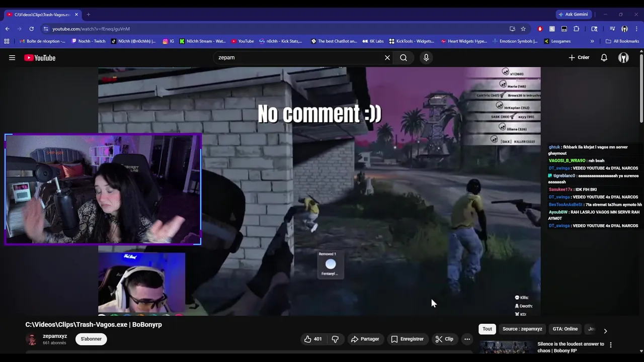Open Chrome apps grid shortcut

click(x=7, y=41)
